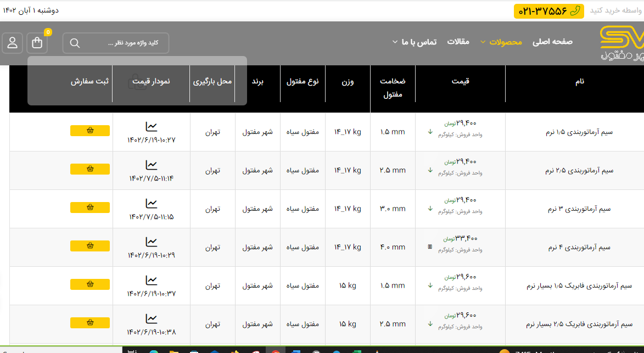The height and width of the screenshot is (353, 644).
Task: Open price chart for سیم آرماتوربندی ۱/۵ نرم
Action: (x=152, y=127)
